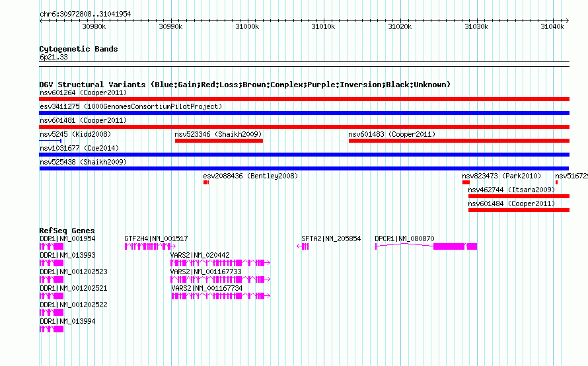
Task: Select the small red esv2088436 feature
Action: pos(206,182)
